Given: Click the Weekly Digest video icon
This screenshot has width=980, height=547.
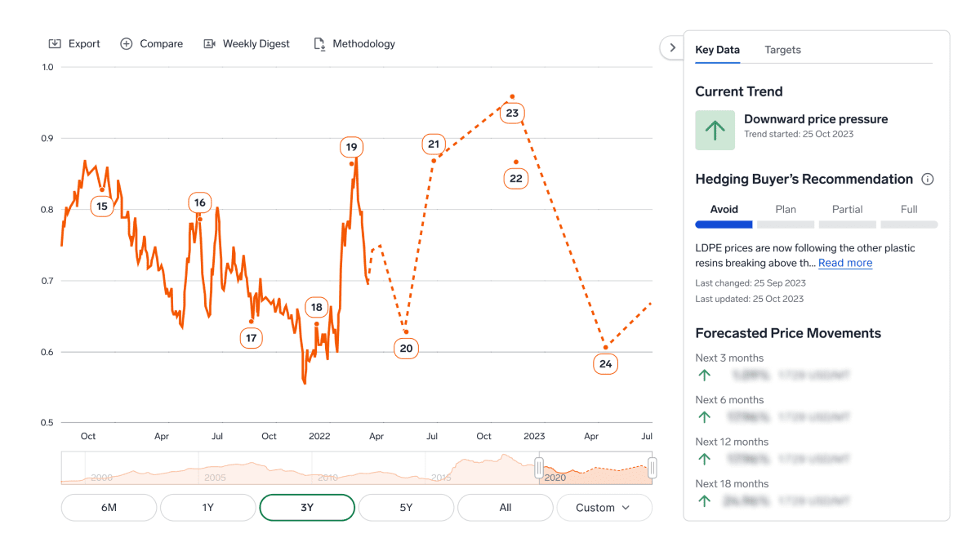Looking at the screenshot, I should coord(210,44).
